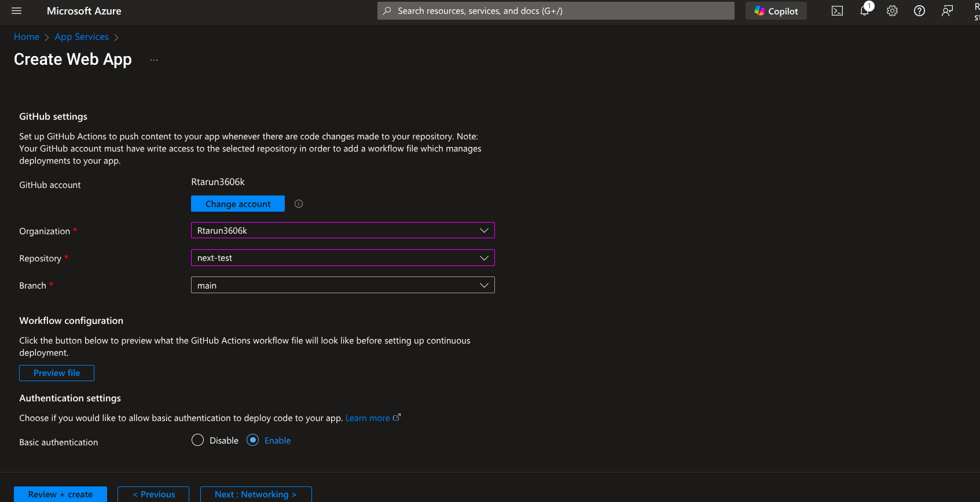This screenshot has width=980, height=502.
Task: Click the Microsoft Azure title
Action: tap(84, 11)
